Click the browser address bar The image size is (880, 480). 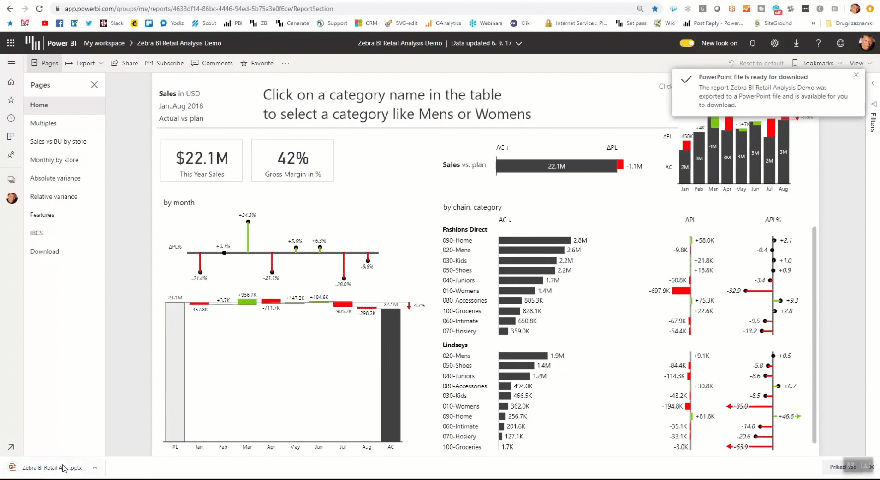pos(348,8)
